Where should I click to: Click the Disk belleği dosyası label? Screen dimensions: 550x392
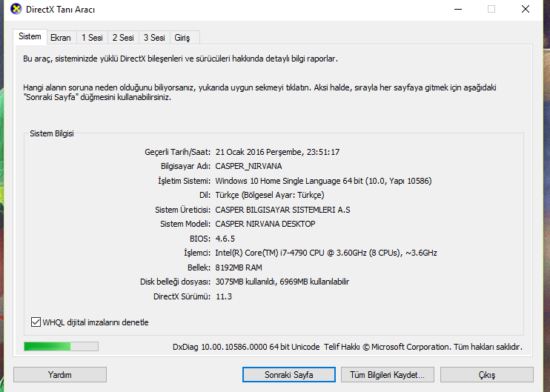175,282
